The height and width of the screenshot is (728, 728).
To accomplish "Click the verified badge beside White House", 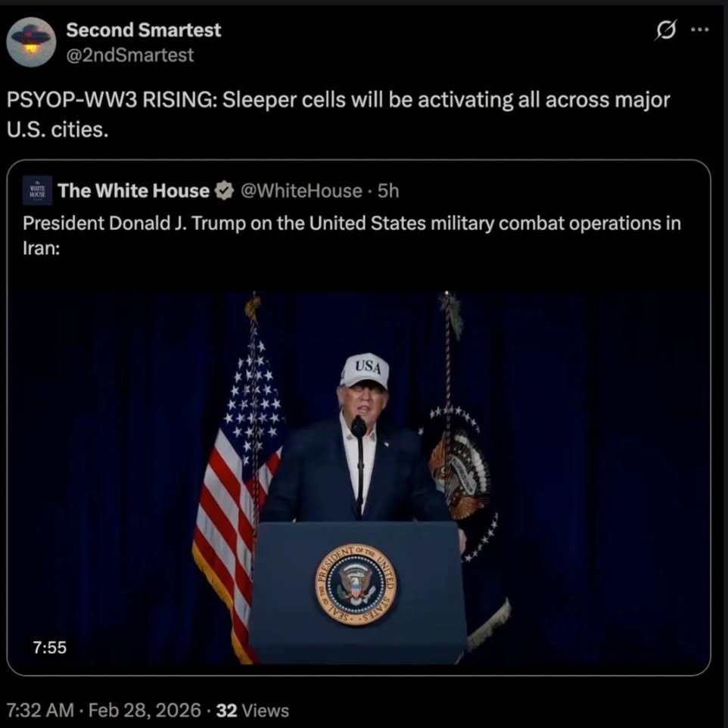I will point(224,191).
